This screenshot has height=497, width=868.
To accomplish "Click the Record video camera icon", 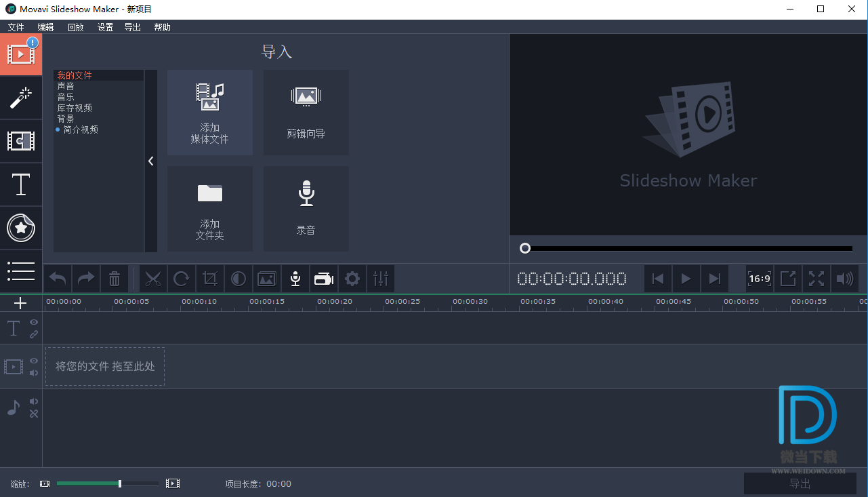I will pyautogui.click(x=324, y=279).
